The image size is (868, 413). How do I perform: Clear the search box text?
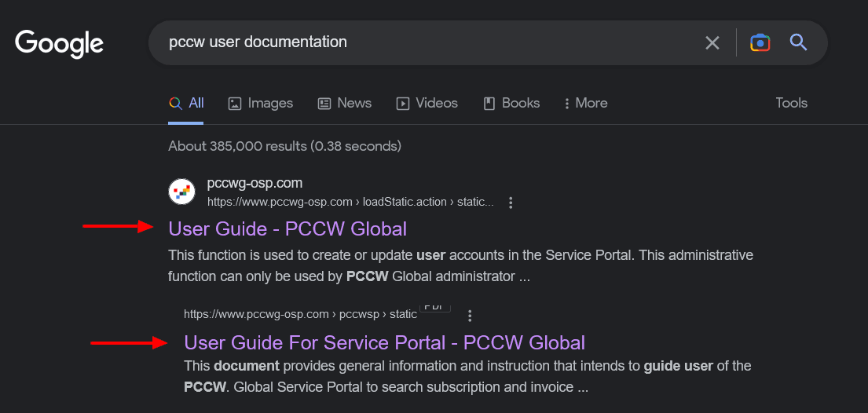[x=712, y=42]
